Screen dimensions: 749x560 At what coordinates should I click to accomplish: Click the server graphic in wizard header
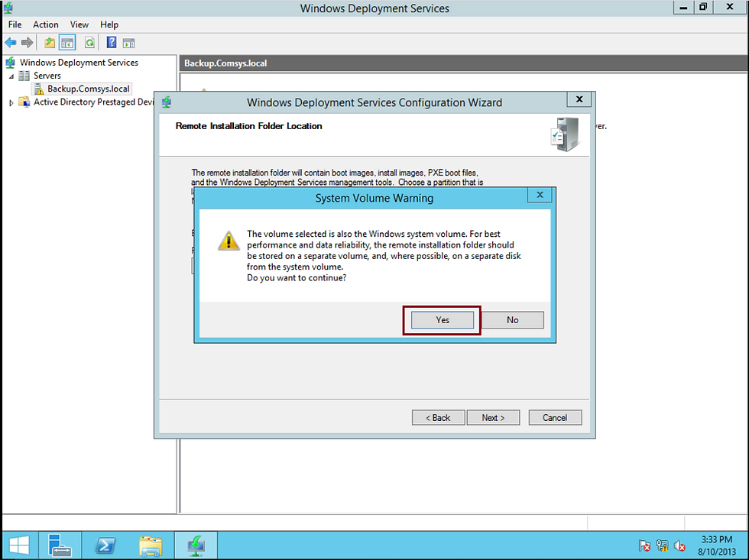click(565, 134)
